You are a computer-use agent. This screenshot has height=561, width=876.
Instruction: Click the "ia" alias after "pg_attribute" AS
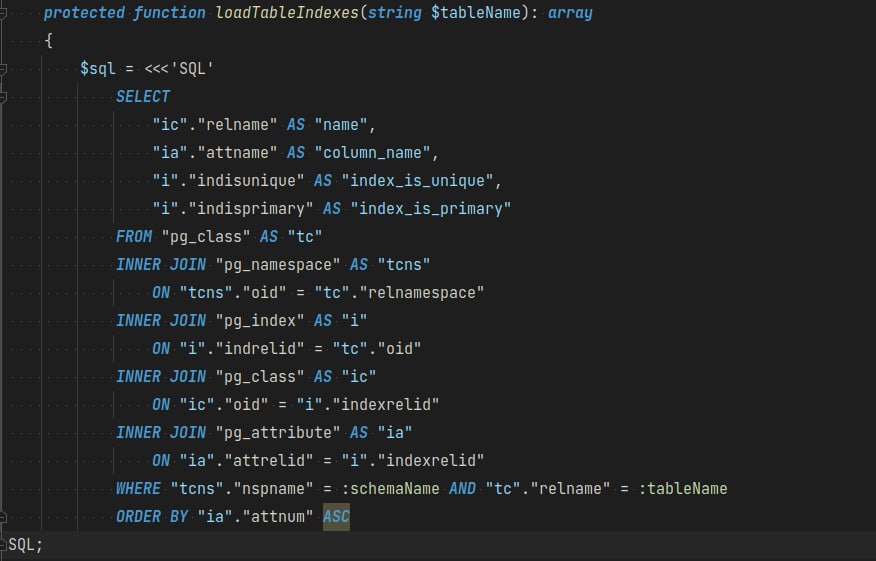(x=395, y=432)
